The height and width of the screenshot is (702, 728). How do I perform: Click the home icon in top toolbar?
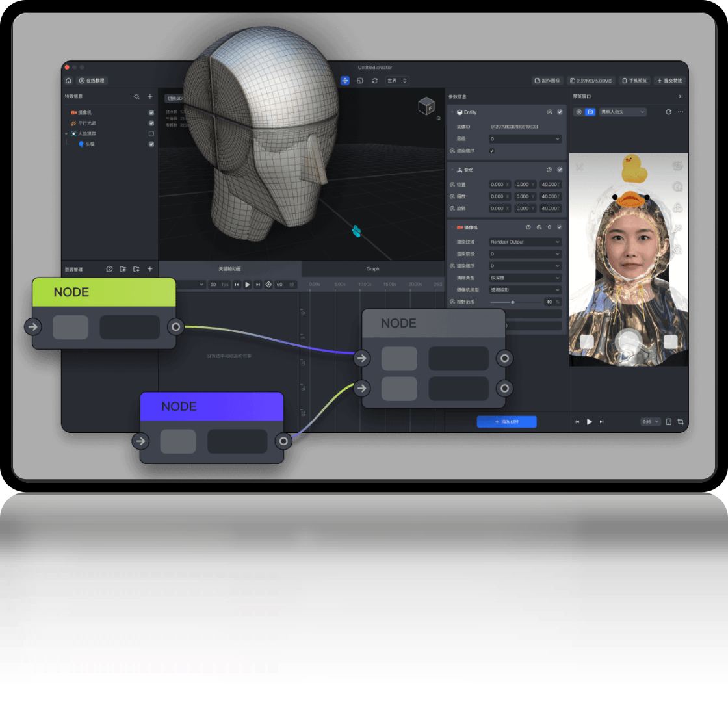[69, 81]
